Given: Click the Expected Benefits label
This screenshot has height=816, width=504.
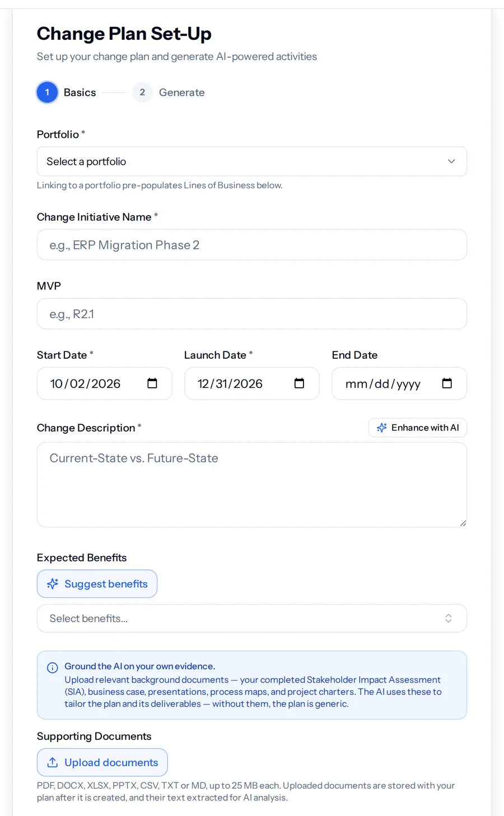Looking at the screenshot, I should (x=82, y=558).
